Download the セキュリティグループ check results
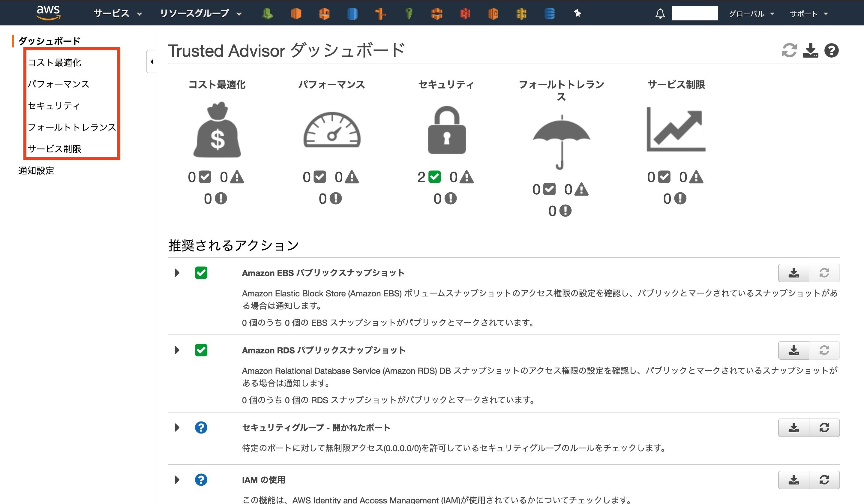This screenshot has width=864, height=504. tap(793, 428)
